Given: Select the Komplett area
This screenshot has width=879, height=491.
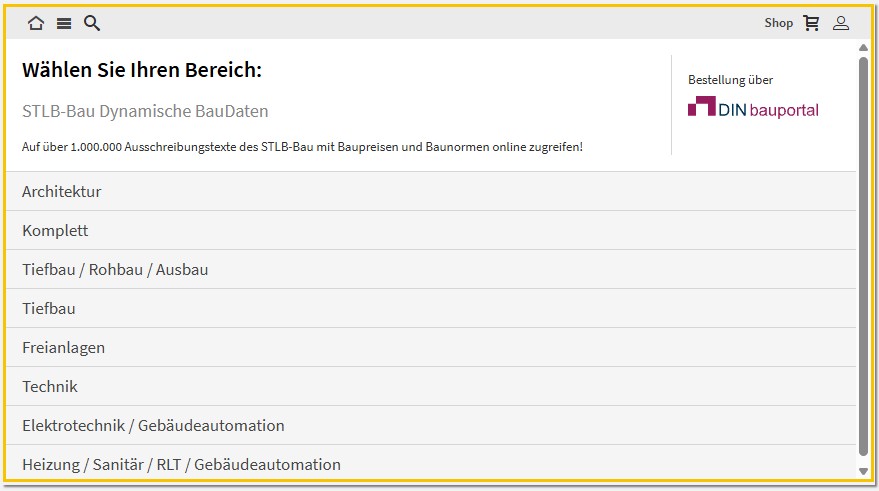Looking at the screenshot, I should (431, 230).
